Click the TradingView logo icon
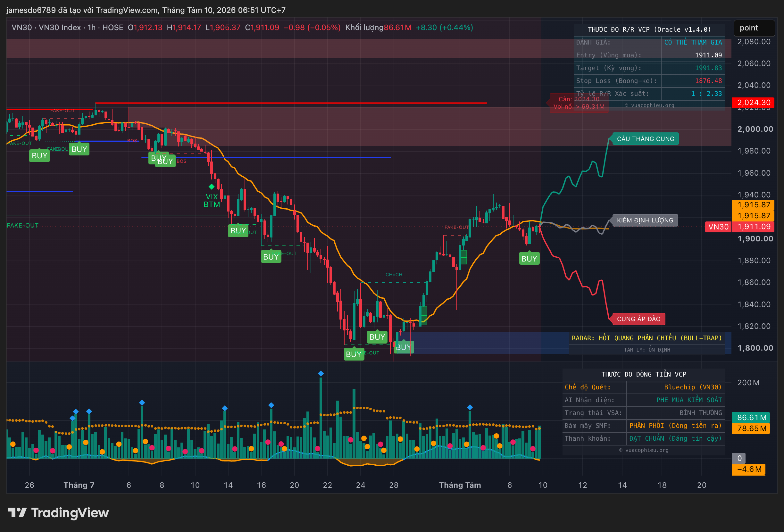 pyautogui.click(x=17, y=512)
